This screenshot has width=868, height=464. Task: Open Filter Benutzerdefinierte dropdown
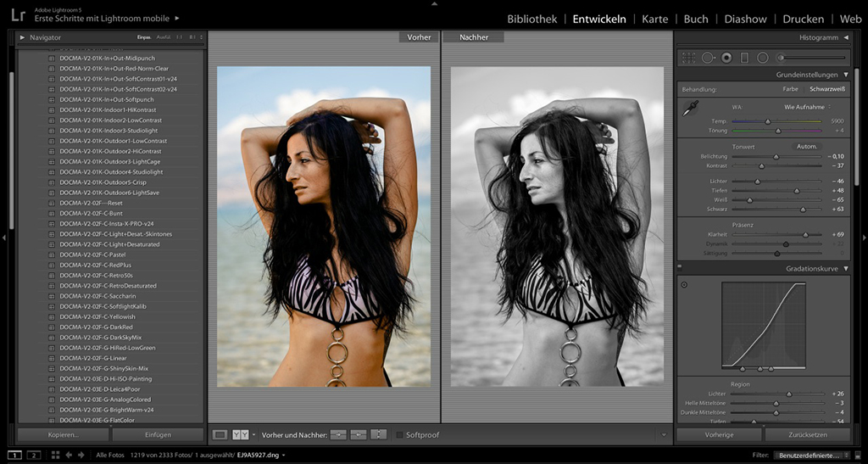pyautogui.click(x=811, y=456)
